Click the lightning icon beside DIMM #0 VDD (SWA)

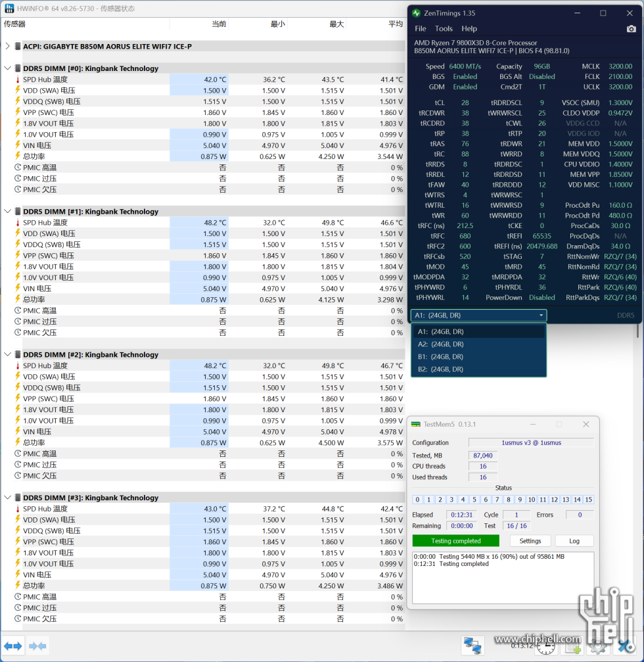18,90
